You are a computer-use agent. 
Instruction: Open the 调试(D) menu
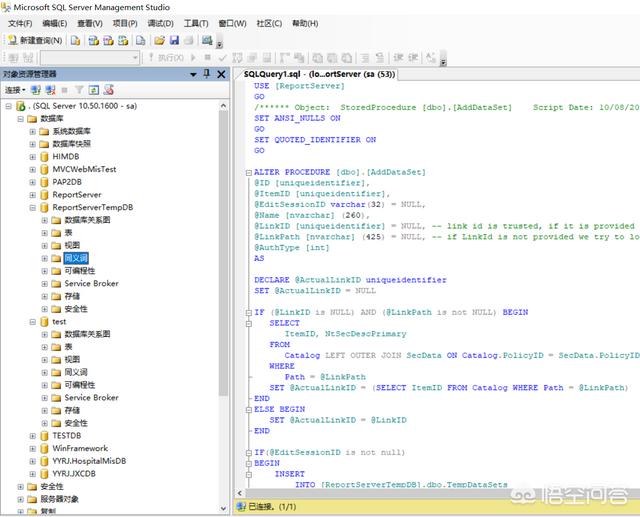pos(160,23)
